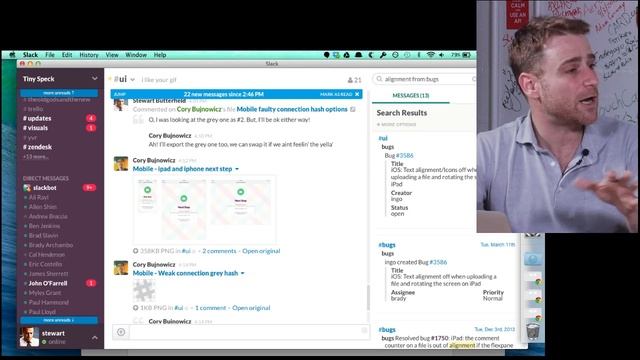Open the File menu
The image size is (640, 360).
50,55
